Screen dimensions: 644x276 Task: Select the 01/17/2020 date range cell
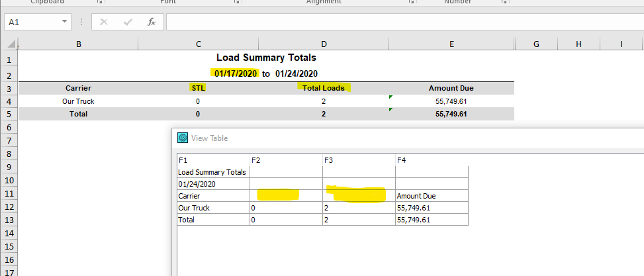point(235,73)
